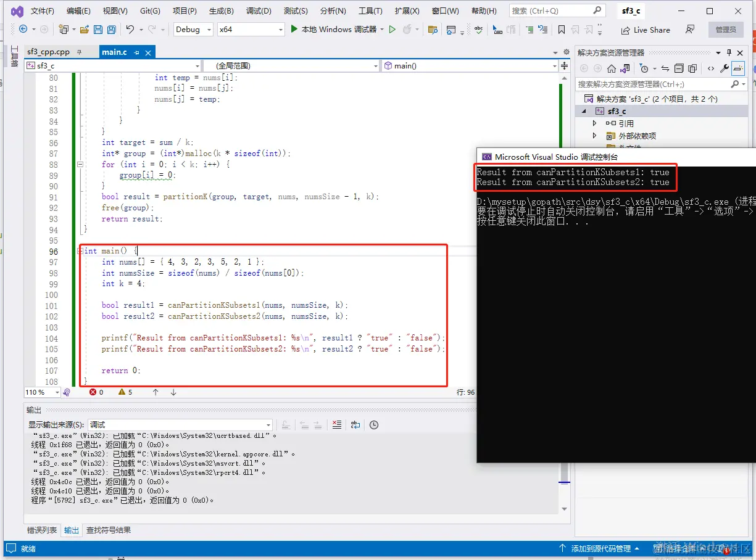Collapse the main function at line 96

click(x=80, y=251)
